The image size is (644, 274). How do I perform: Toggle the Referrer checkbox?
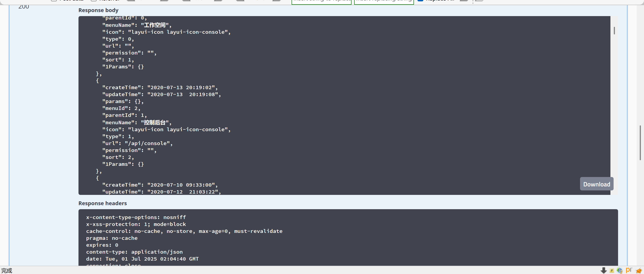coord(94,1)
